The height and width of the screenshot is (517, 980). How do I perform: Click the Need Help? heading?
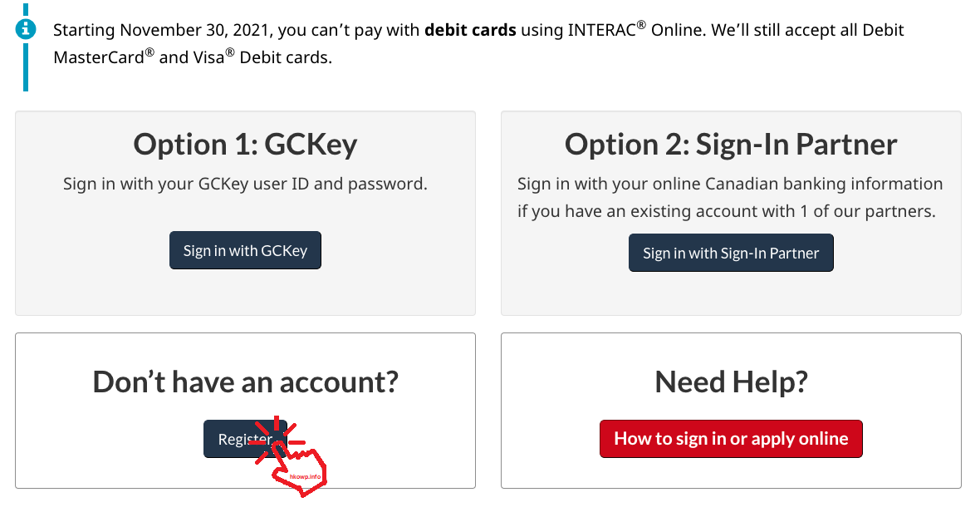[731, 382]
